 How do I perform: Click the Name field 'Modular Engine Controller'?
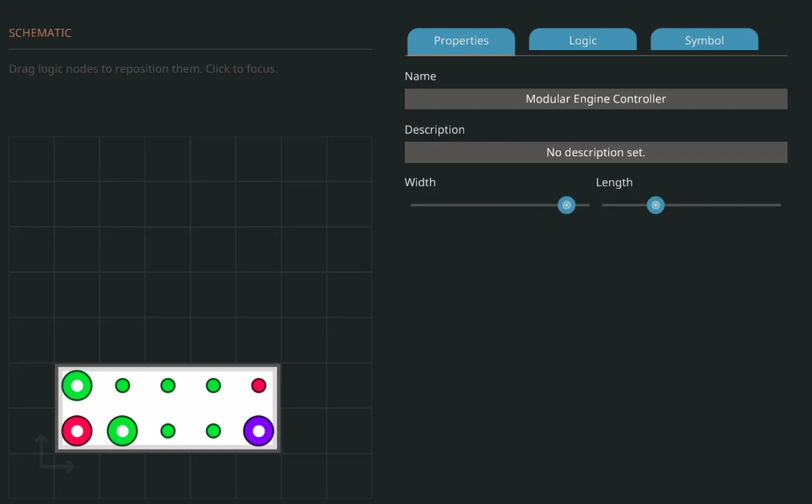(x=596, y=99)
